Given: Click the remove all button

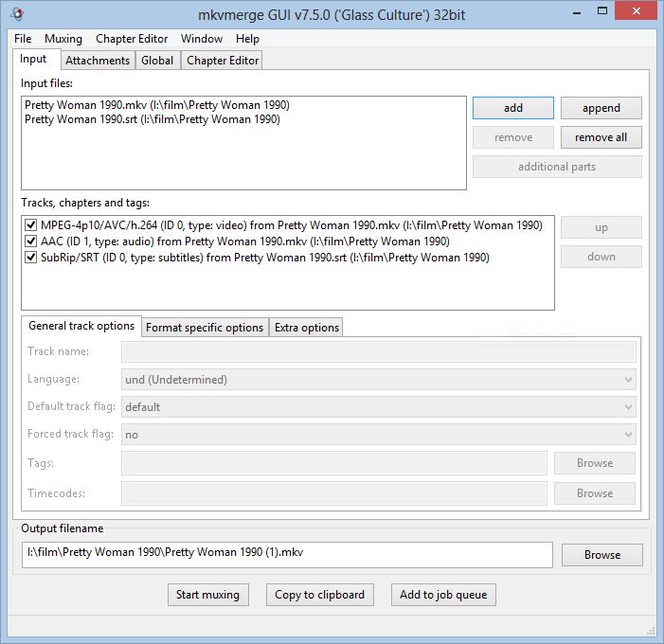Looking at the screenshot, I should pyautogui.click(x=601, y=137).
